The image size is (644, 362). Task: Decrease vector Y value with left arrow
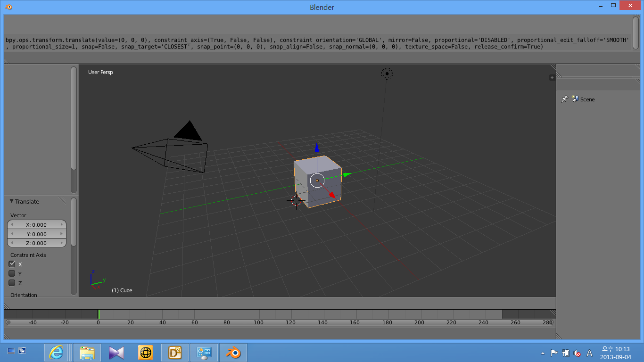12,234
